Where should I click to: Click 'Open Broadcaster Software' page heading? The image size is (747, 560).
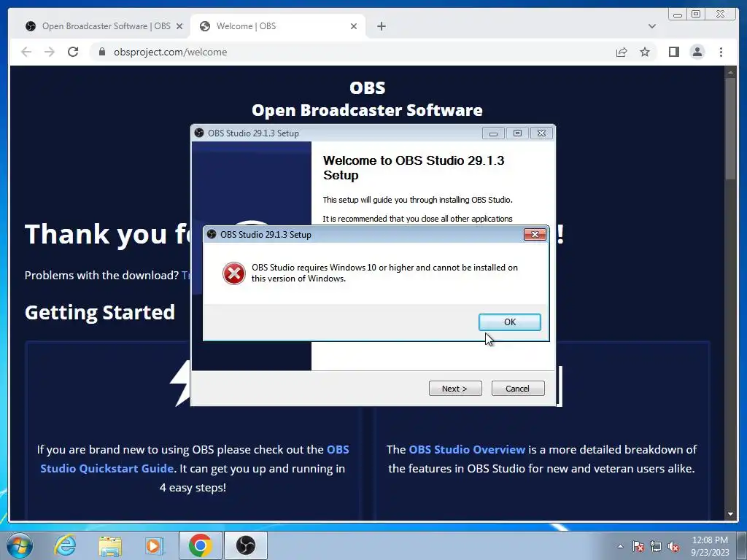point(367,110)
